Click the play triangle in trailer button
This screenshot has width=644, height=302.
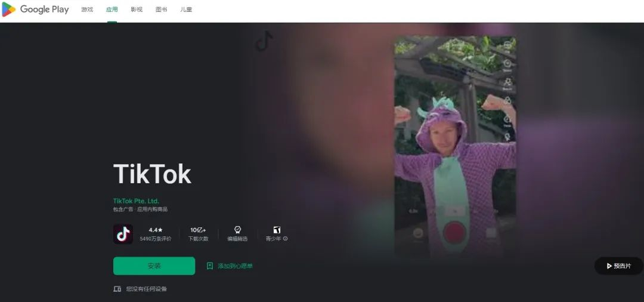[x=609, y=266]
